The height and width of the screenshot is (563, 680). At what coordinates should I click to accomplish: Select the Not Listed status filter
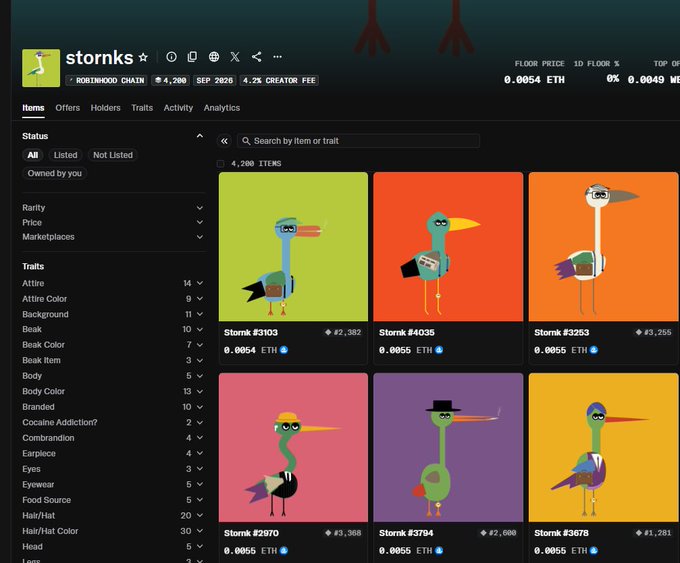pos(113,155)
